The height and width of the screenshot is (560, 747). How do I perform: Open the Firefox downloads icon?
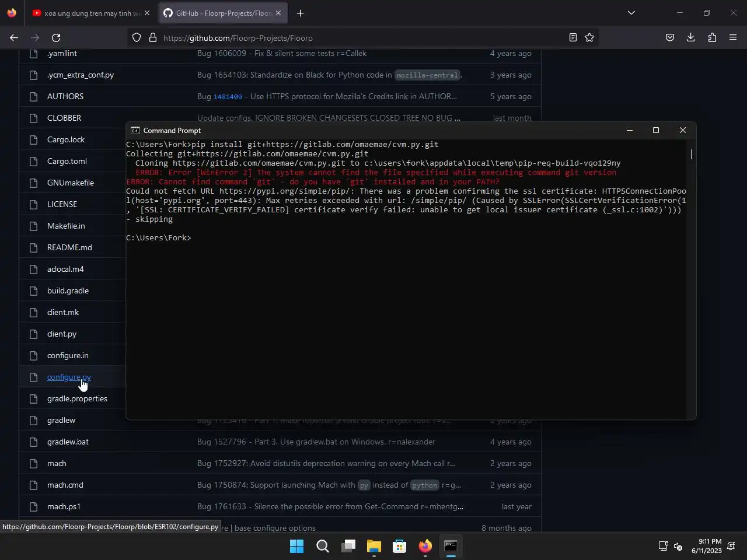point(691,38)
